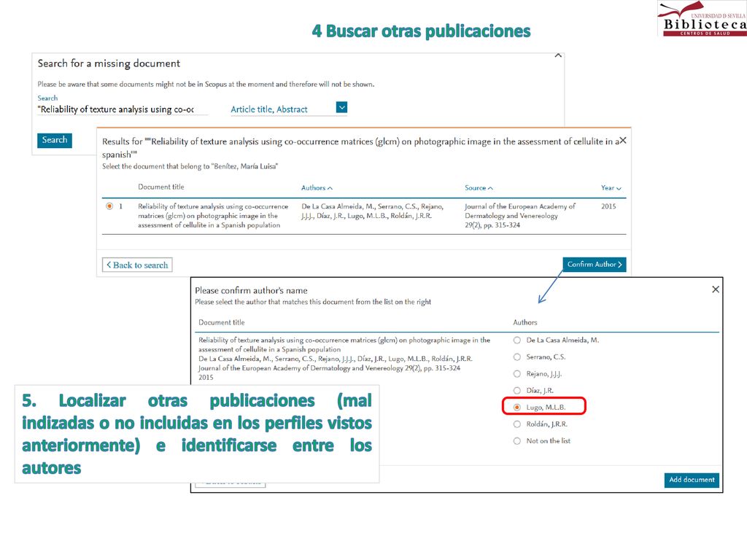Sort results by Authors column

click(317, 187)
